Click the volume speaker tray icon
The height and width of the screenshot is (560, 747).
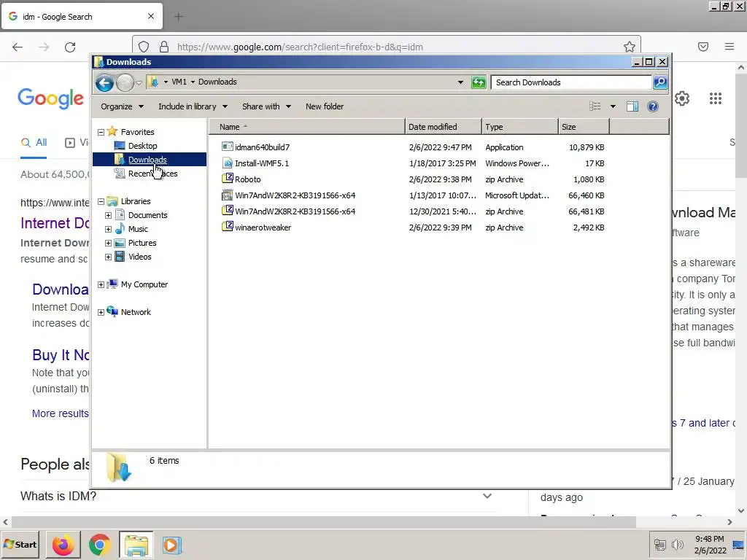click(677, 545)
